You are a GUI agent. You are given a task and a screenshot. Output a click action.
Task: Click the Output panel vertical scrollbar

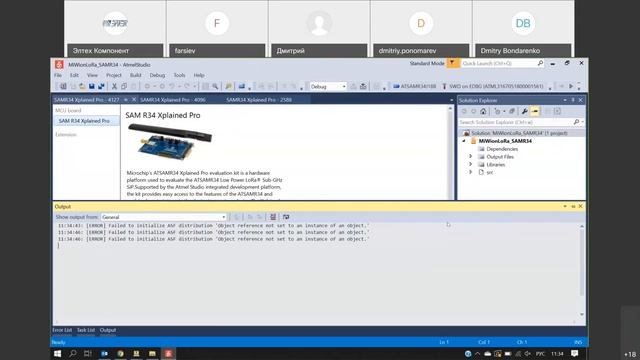(x=582, y=270)
